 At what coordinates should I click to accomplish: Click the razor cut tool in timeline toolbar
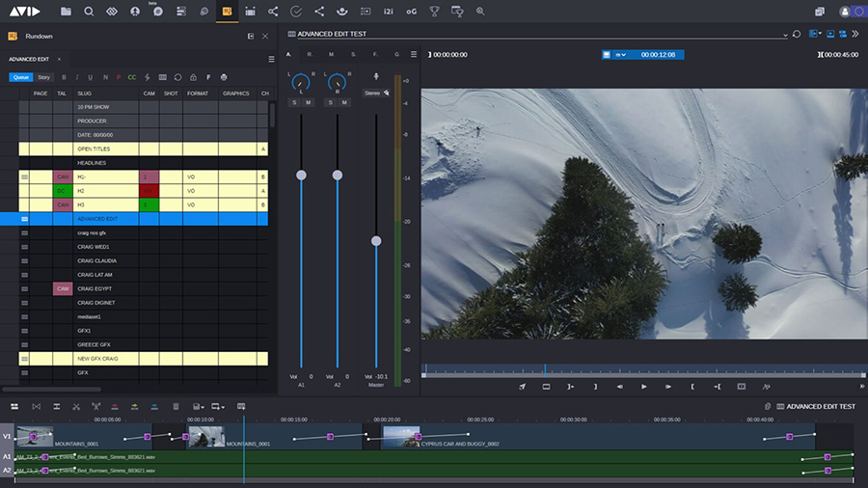pos(76,407)
